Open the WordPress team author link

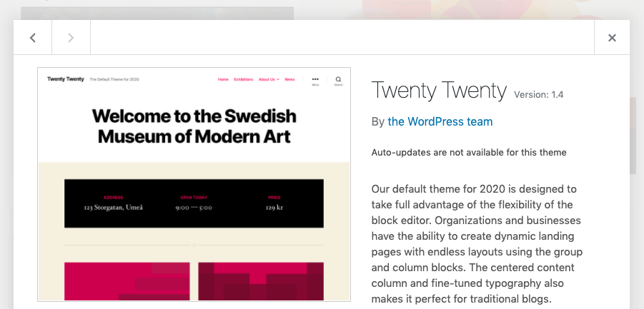pyautogui.click(x=440, y=121)
